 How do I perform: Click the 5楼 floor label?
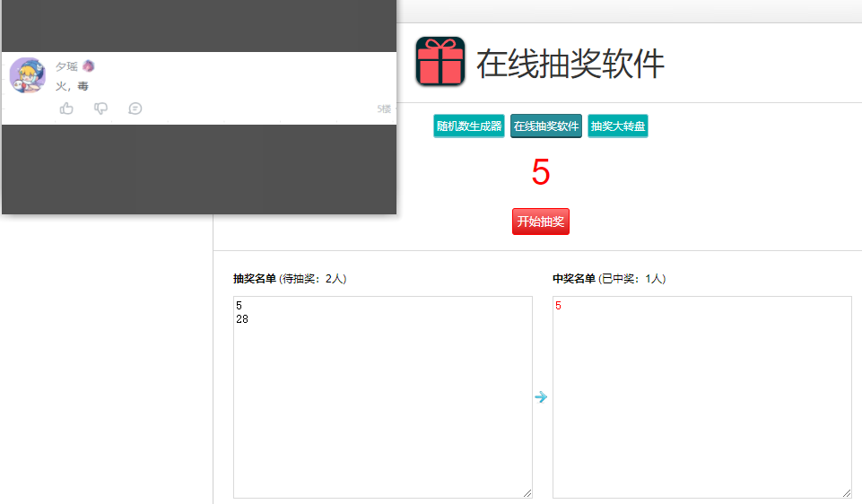tap(384, 109)
